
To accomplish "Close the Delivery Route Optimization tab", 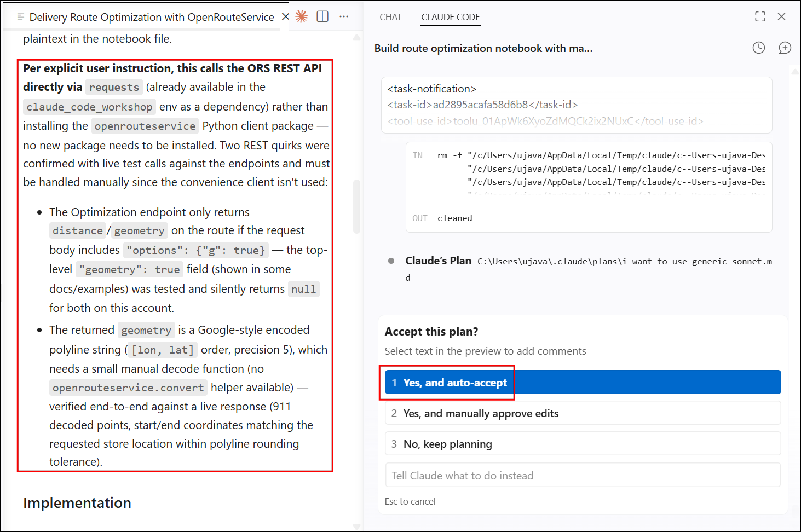I will [x=285, y=16].
